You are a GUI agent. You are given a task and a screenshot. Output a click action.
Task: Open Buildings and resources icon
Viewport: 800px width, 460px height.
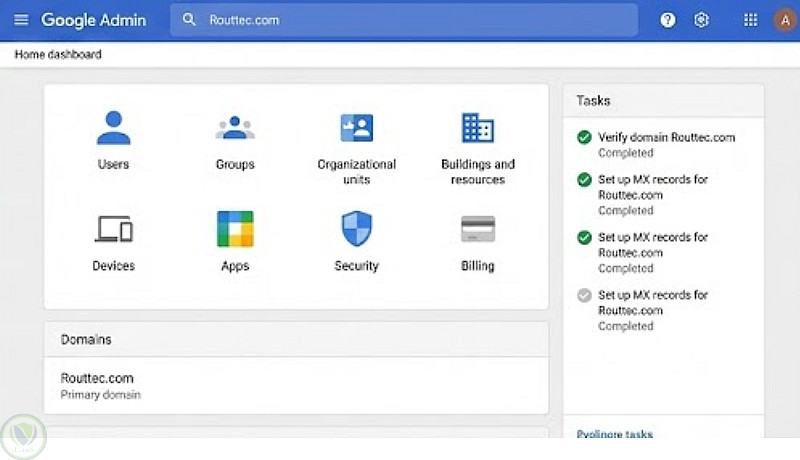click(477, 129)
